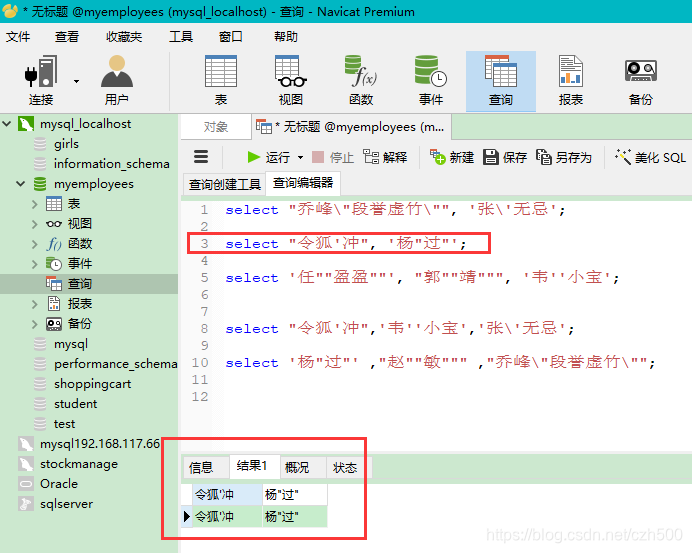Open the View (视图) toolbar icon
692x553 pixels.
coord(290,80)
